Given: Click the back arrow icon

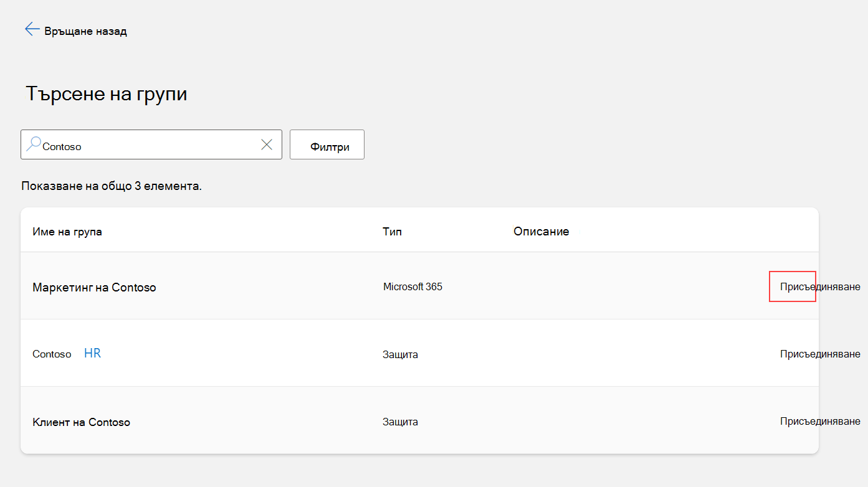Looking at the screenshot, I should pyautogui.click(x=32, y=29).
